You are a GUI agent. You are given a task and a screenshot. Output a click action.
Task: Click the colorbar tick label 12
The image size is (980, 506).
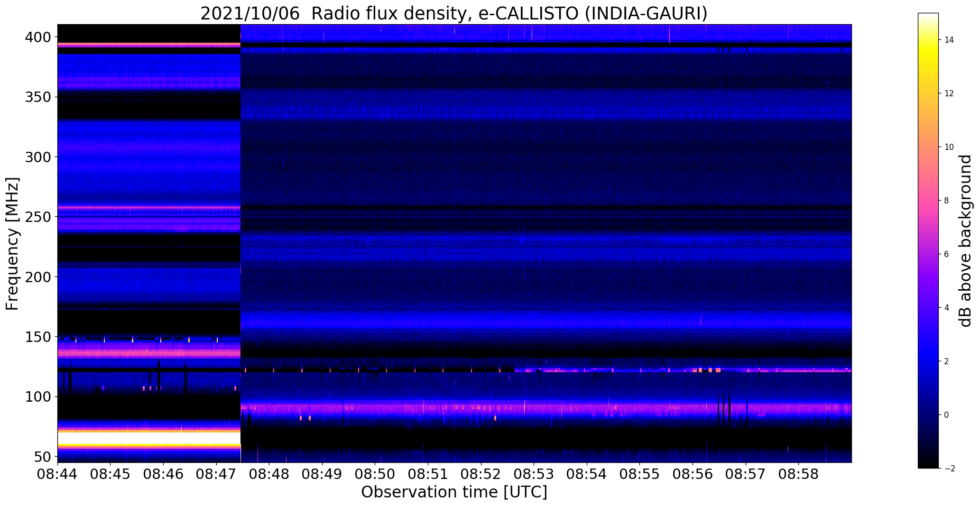pos(949,93)
